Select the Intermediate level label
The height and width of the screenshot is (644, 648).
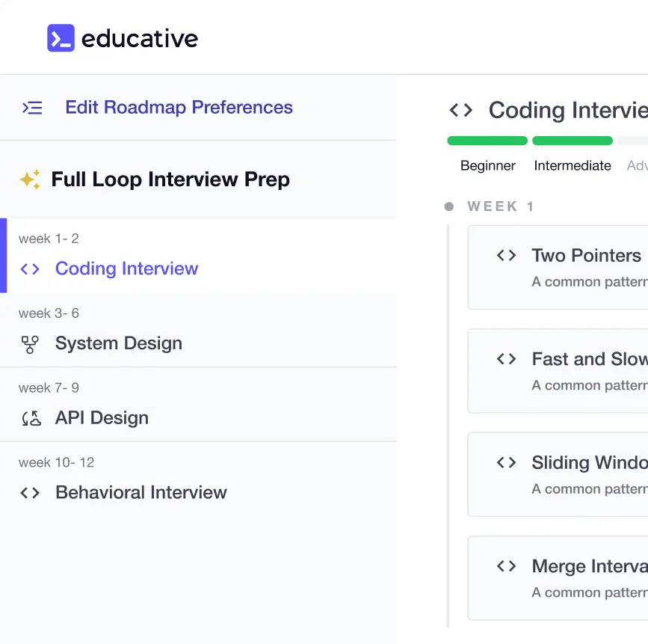(573, 166)
